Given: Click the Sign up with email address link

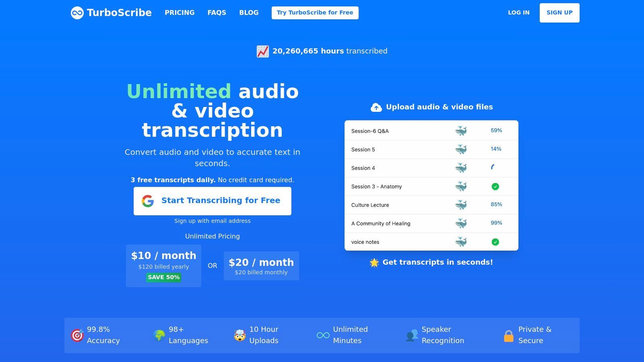Looking at the screenshot, I should pyautogui.click(x=213, y=221).
